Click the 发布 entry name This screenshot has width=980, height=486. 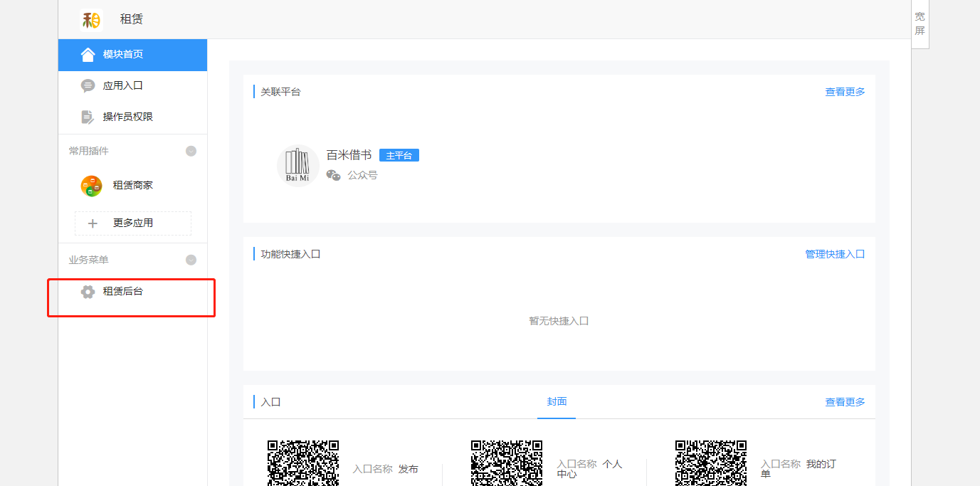[x=409, y=469]
